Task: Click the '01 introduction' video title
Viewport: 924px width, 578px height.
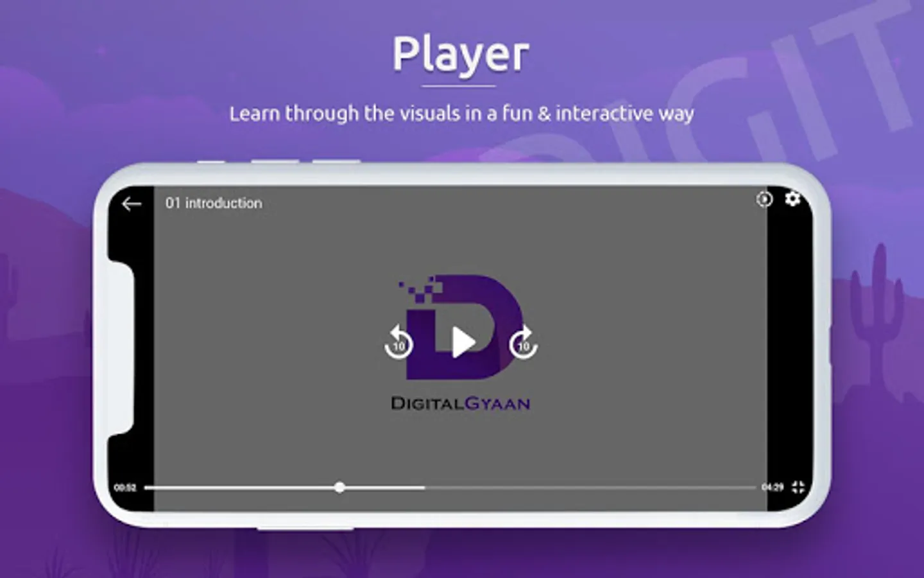Action: pyautogui.click(x=214, y=203)
